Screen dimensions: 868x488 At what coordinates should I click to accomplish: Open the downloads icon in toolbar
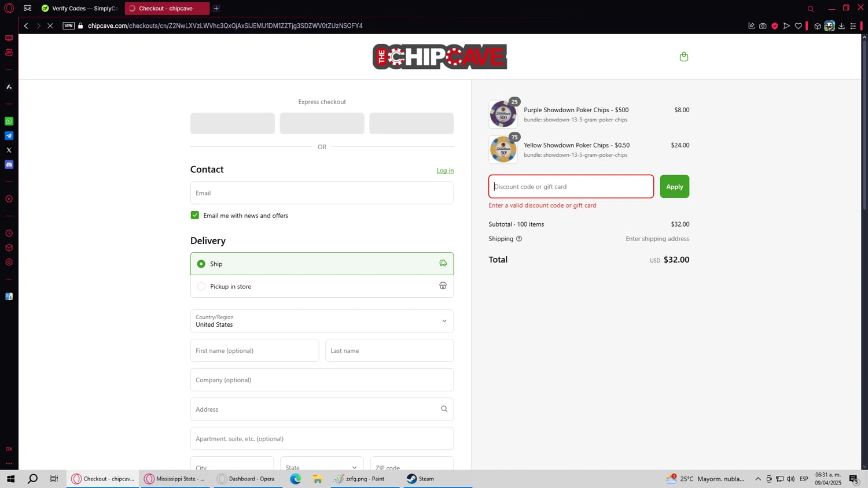click(841, 26)
